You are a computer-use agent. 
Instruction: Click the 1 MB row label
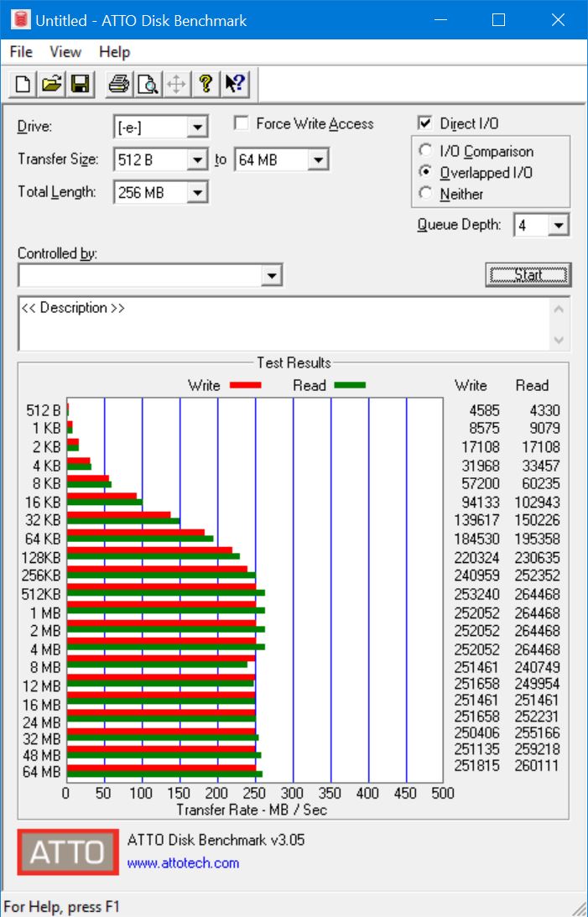coord(45,613)
